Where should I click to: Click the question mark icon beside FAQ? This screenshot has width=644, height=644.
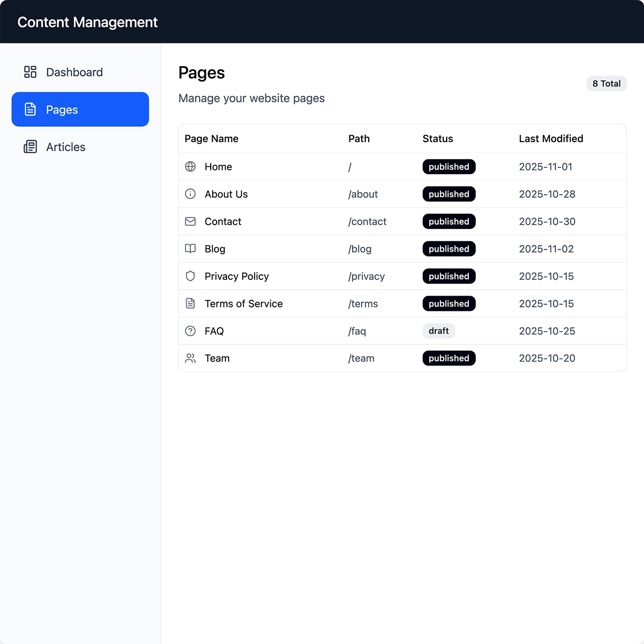coord(190,331)
